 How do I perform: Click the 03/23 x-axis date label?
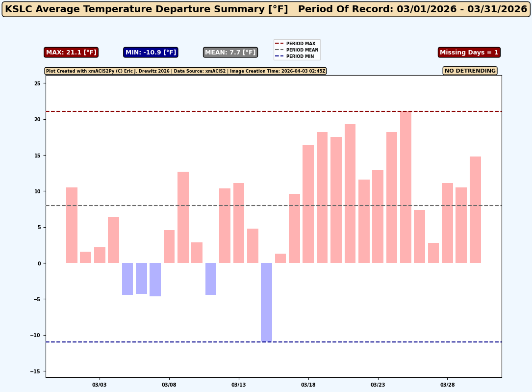[378, 385]
